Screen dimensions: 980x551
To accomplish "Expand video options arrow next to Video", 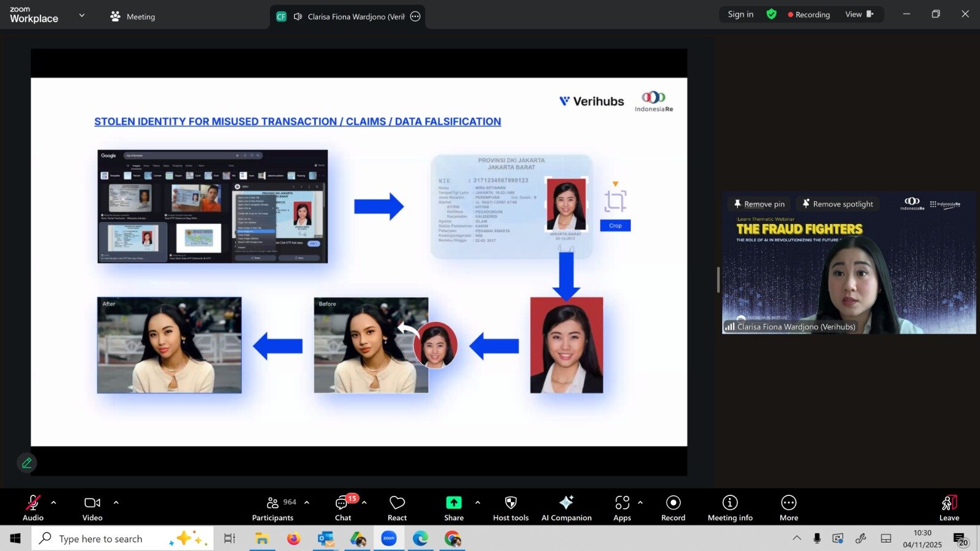I will coord(116,503).
